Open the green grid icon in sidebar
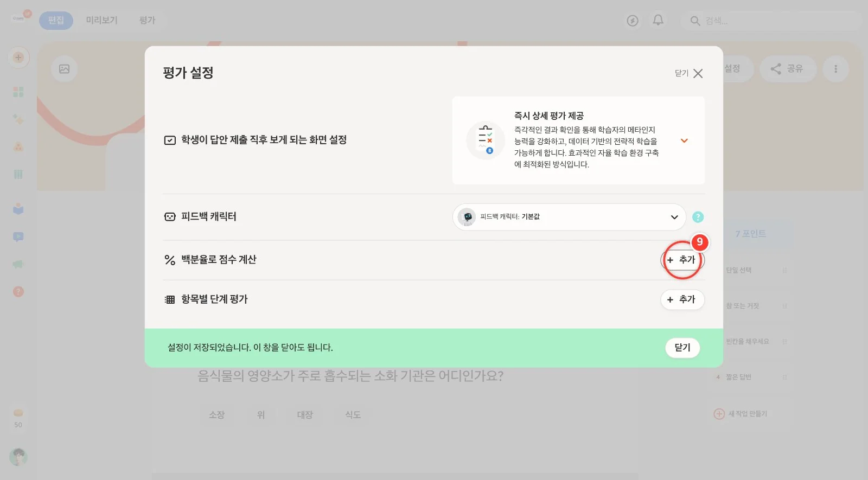The height and width of the screenshot is (480, 868). pyautogui.click(x=18, y=92)
